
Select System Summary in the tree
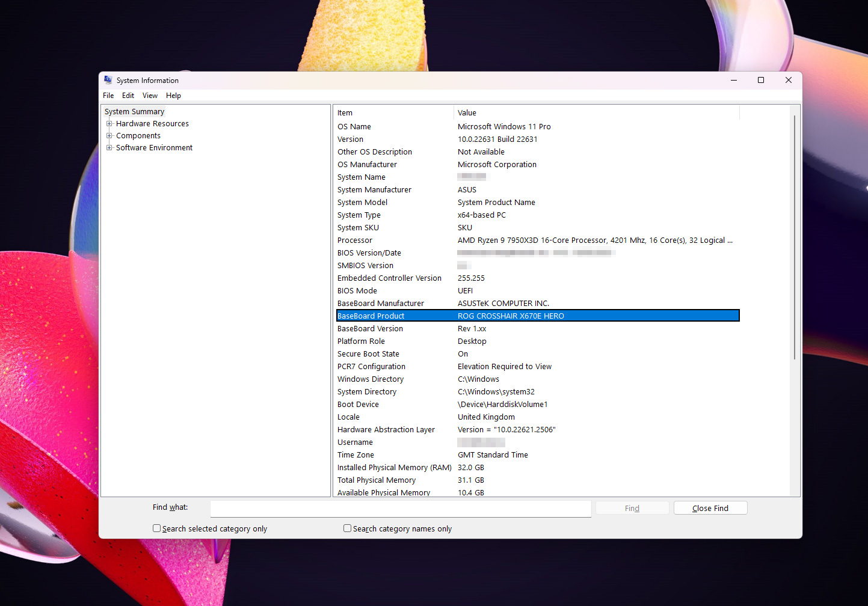tap(134, 112)
